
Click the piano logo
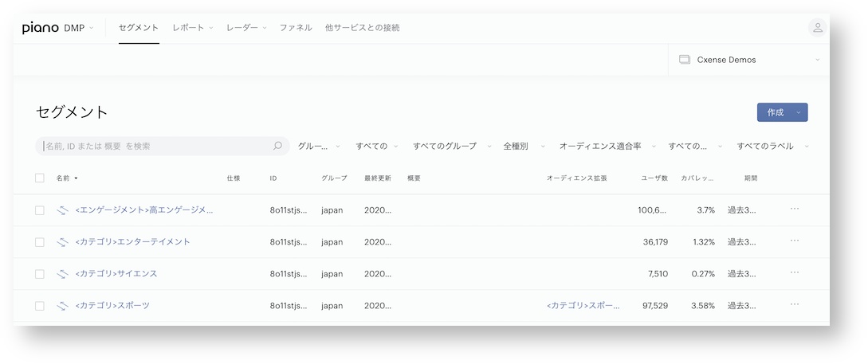(x=41, y=28)
